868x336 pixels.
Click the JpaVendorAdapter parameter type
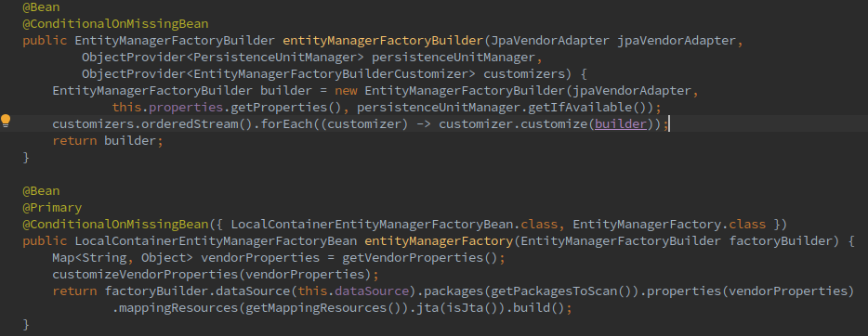(551, 40)
